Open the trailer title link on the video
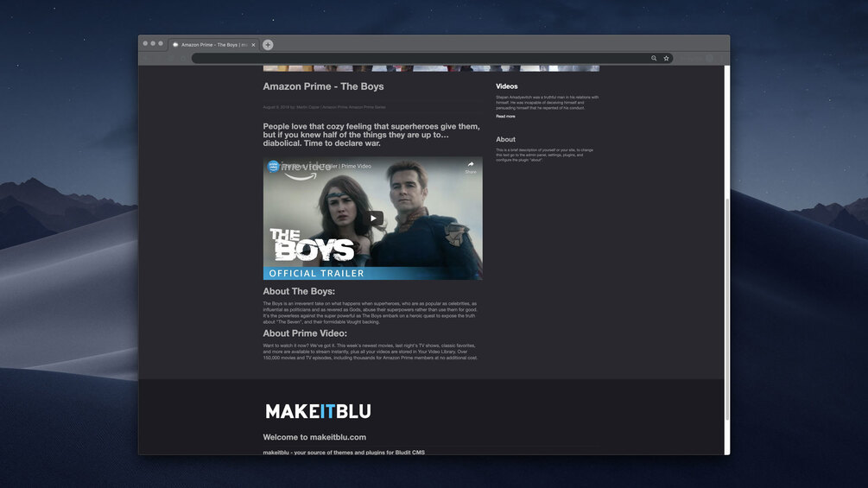The width and height of the screenshot is (868, 488). pyautogui.click(x=326, y=166)
